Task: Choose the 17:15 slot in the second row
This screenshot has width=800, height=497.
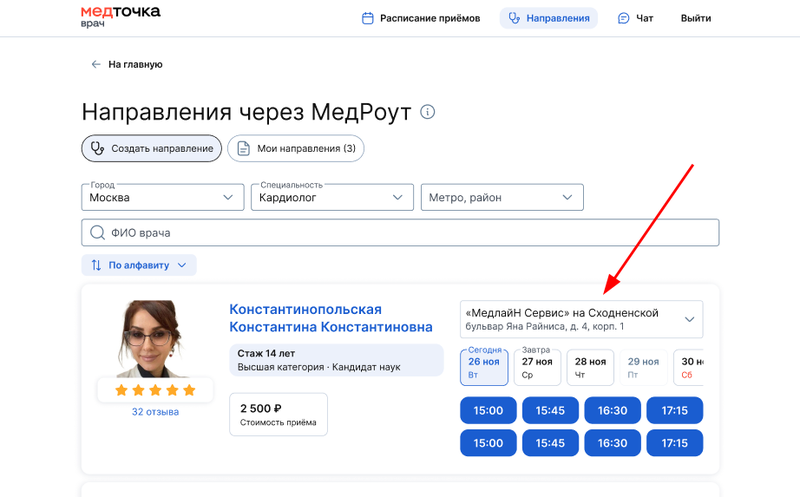Action: [x=674, y=443]
